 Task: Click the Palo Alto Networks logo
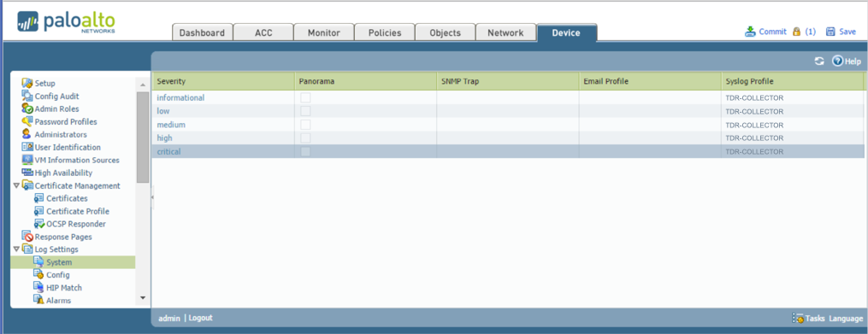coord(66,23)
